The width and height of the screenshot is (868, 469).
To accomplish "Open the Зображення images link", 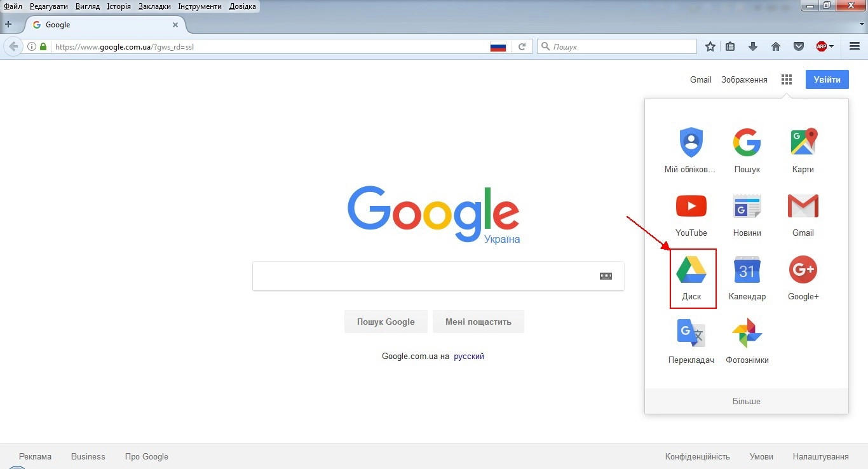I will [744, 79].
